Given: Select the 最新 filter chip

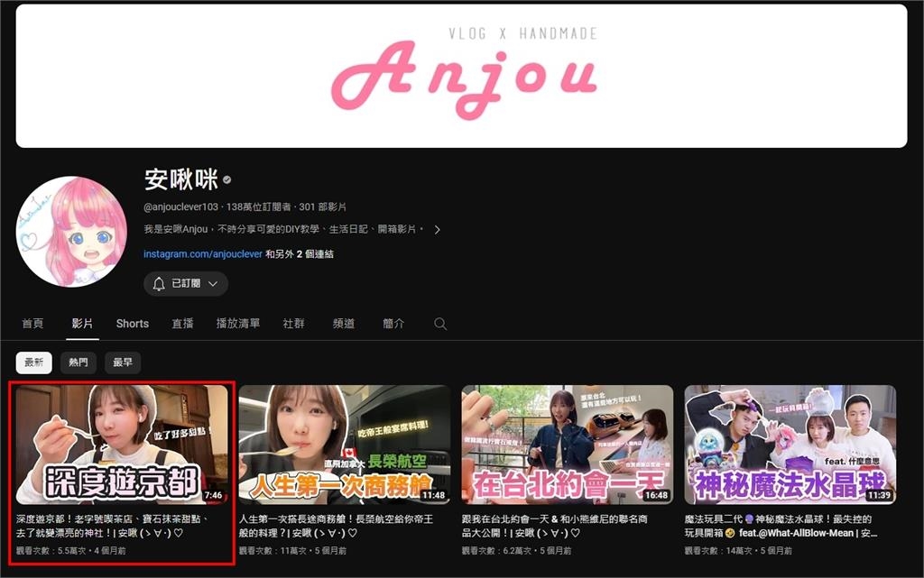Looking at the screenshot, I should 32,362.
